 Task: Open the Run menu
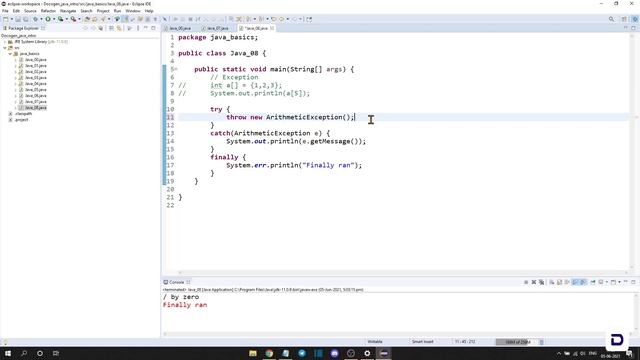pyautogui.click(x=117, y=11)
